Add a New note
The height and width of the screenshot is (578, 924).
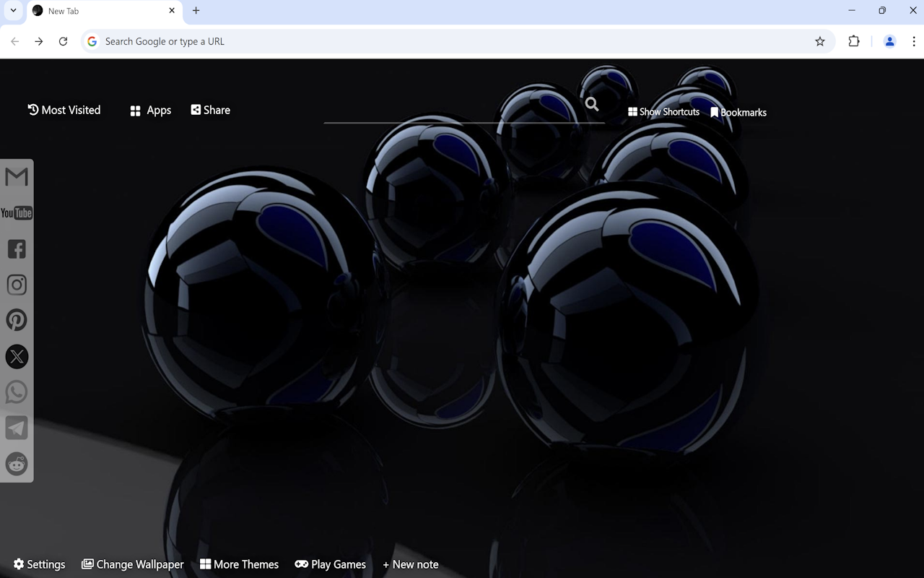pyautogui.click(x=411, y=564)
